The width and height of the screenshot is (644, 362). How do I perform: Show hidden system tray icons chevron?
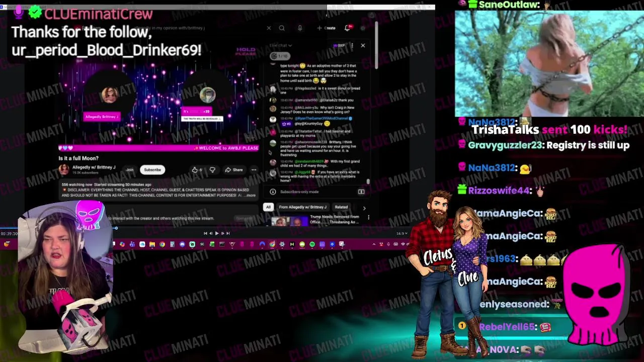pos(374,244)
